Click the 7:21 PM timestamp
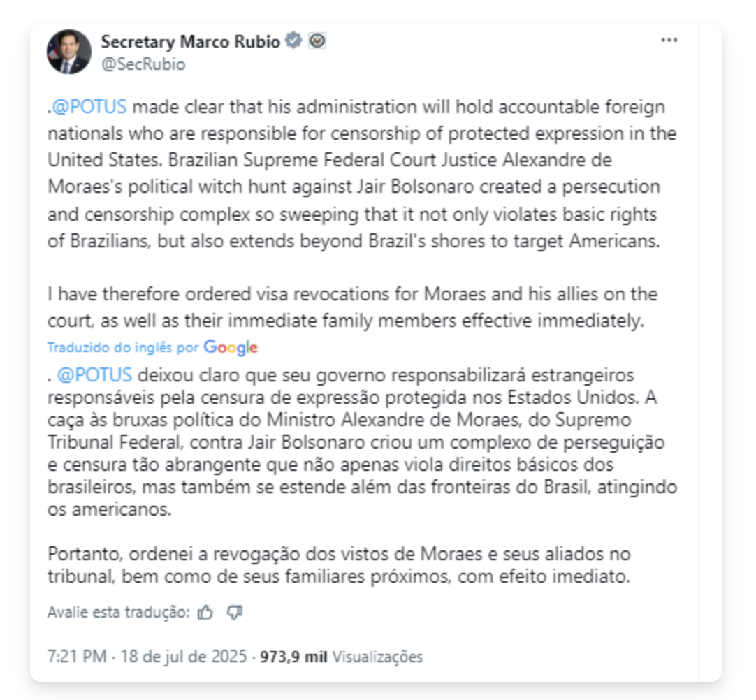Screen dimensions: 756x700 coord(77,657)
